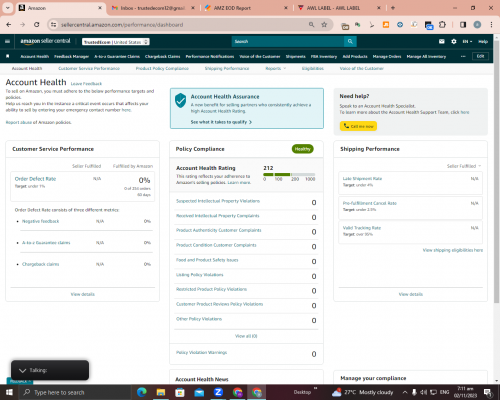Click the blue circular extension icon in toolbar

click(400, 25)
